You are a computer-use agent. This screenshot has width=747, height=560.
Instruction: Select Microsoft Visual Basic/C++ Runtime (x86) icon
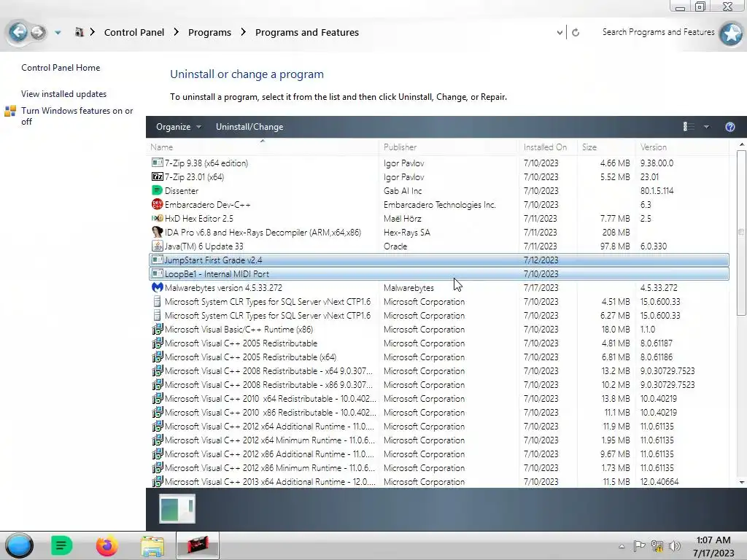click(x=158, y=329)
